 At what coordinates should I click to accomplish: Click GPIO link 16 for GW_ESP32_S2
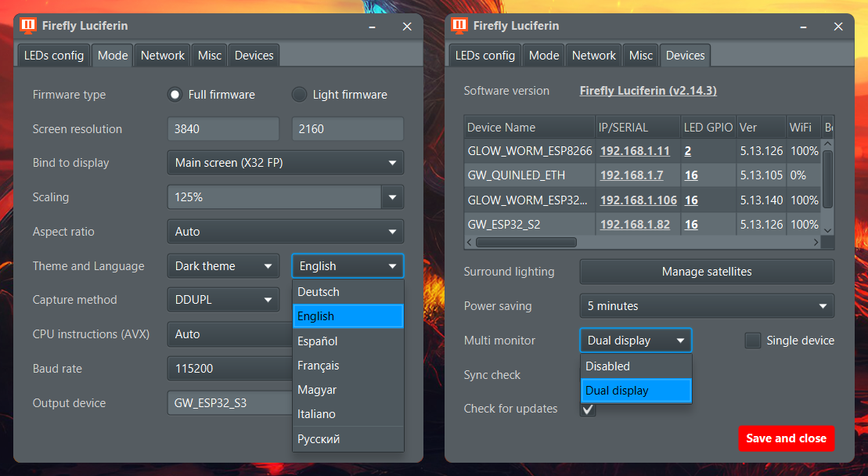(x=691, y=225)
